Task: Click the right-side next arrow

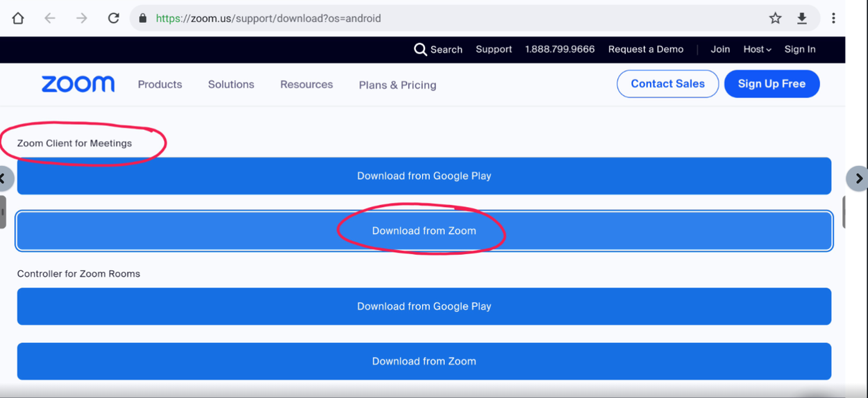Action: pos(858,179)
